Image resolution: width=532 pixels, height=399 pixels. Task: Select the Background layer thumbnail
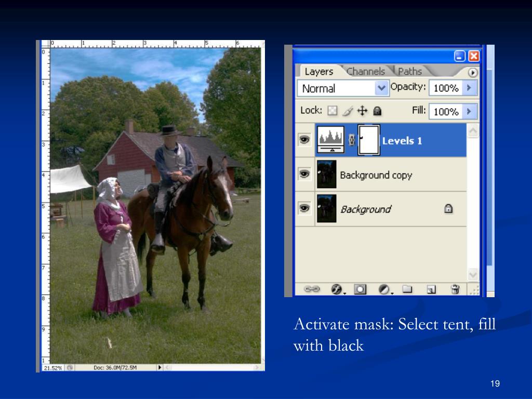[326, 208]
